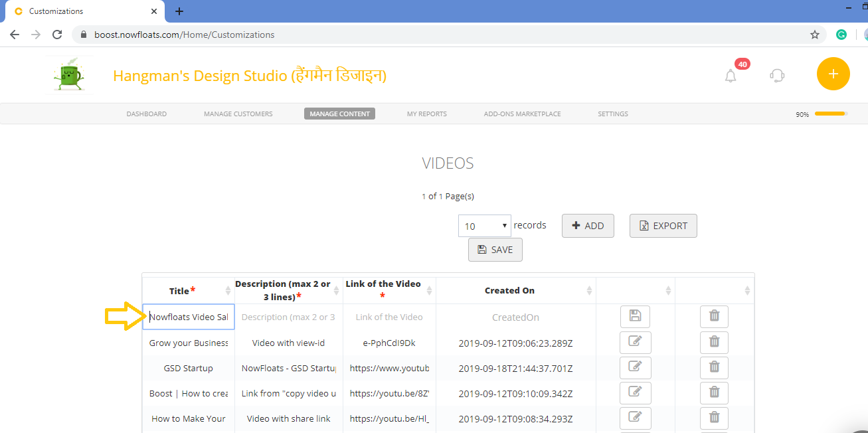The width and height of the screenshot is (868, 433).
Task: Click the Link of the Video input
Action: click(389, 317)
